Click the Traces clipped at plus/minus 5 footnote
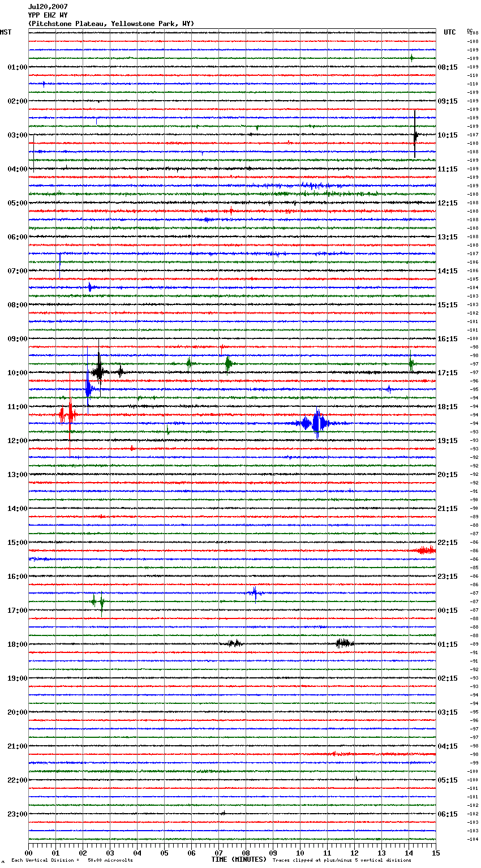The image size is (481, 868). click(342, 861)
